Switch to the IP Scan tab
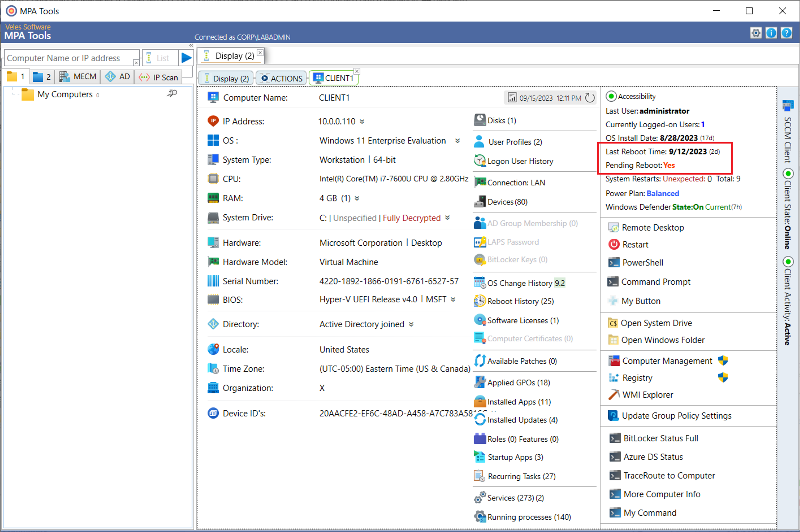The image size is (800, 532). click(x=158, y=77)
